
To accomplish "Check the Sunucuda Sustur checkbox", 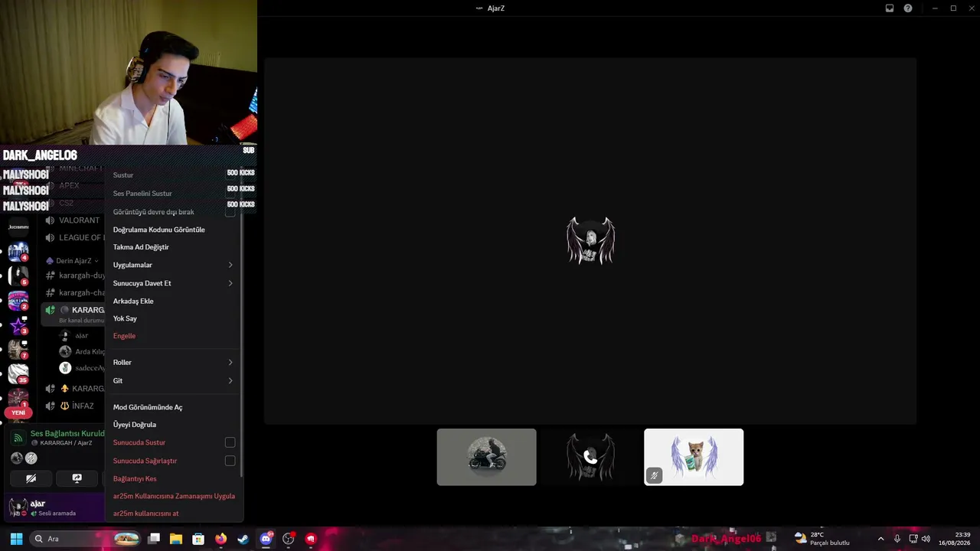I will [230, 442].
